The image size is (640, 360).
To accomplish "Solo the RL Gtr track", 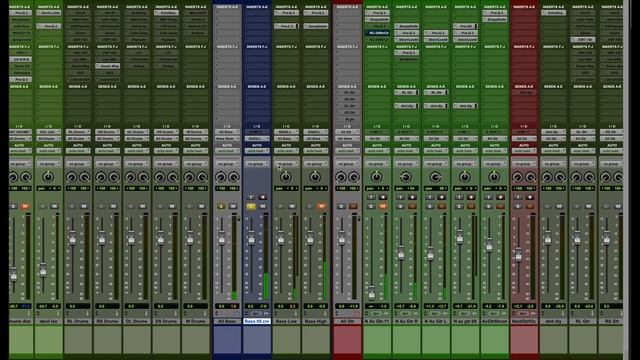I will point(576,207).
